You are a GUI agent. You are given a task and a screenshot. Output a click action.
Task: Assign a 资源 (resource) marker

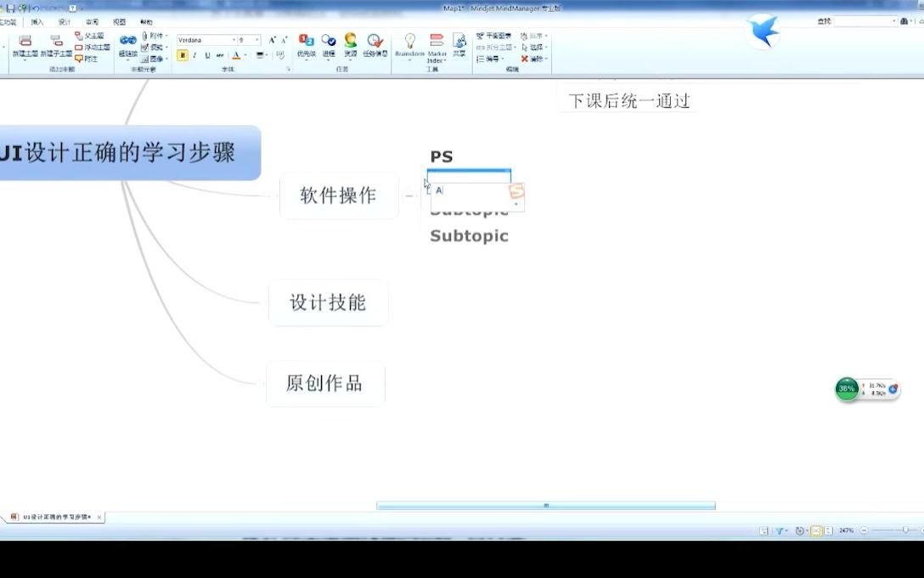pos(351,39)
